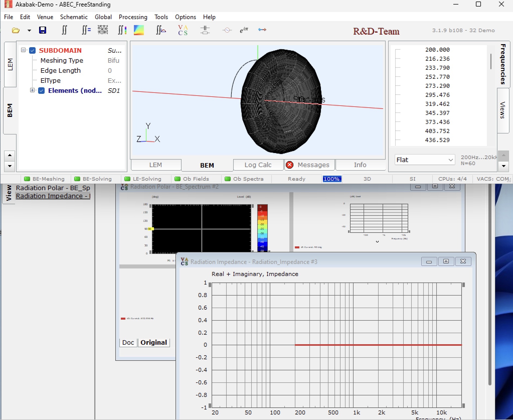Select frequency 436.529 in the list

click(x=437, y=140)
